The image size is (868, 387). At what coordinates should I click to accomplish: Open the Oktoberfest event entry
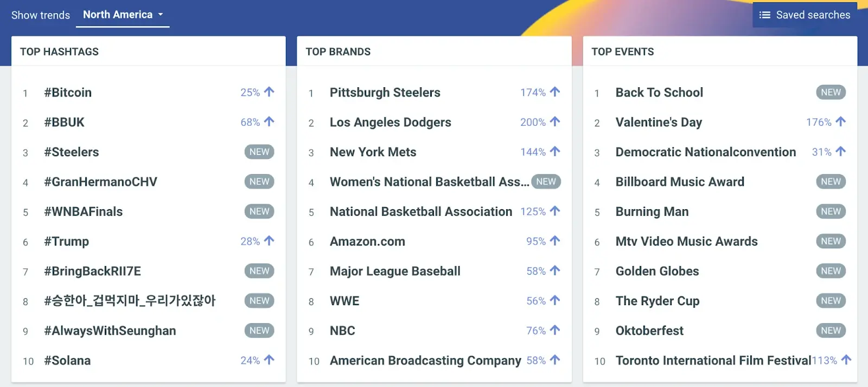[x=649, y=331]
